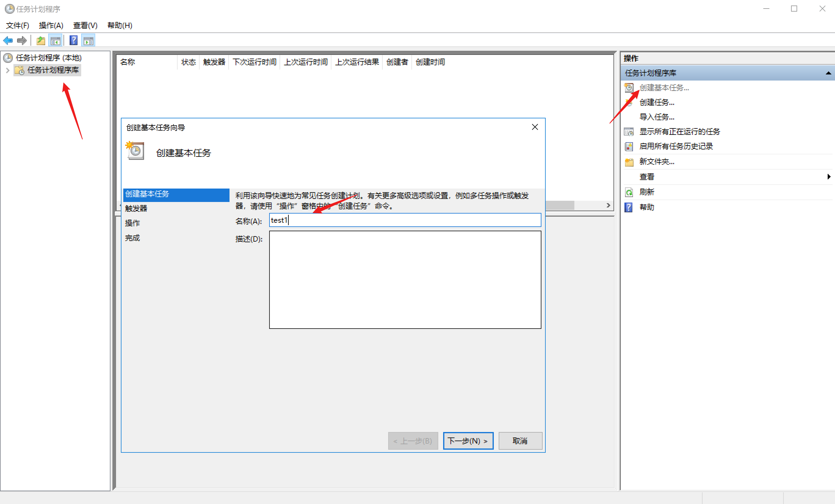This screenshot has width=835, height=504.
Task: Open the 查看 submenu arrow
Action: click(x=828, y=177)
